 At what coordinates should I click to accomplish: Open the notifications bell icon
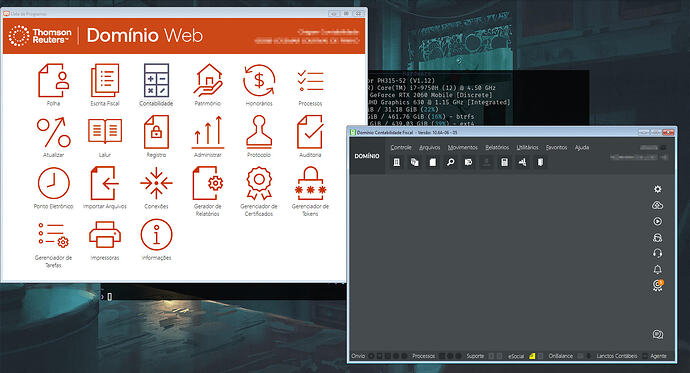tap(657, 269)
